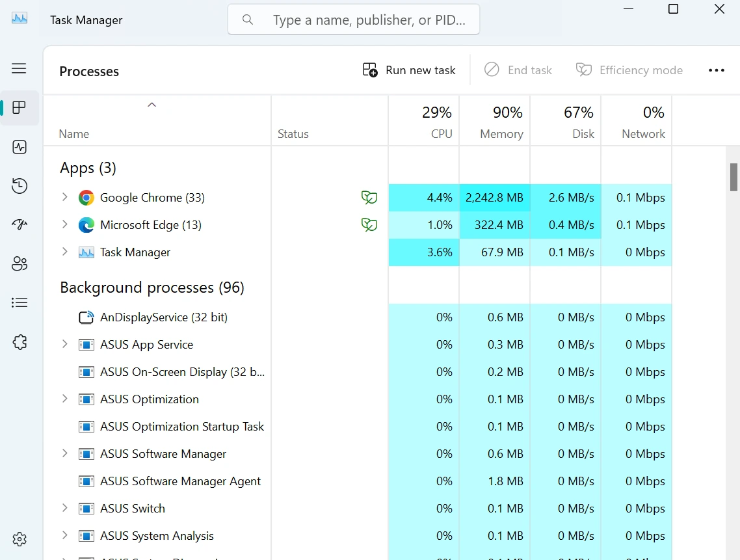Image resolution: width=740 pixels, height=560 pixels.
Task: Click ASUS App Service process icon
Action: point(86,345)
